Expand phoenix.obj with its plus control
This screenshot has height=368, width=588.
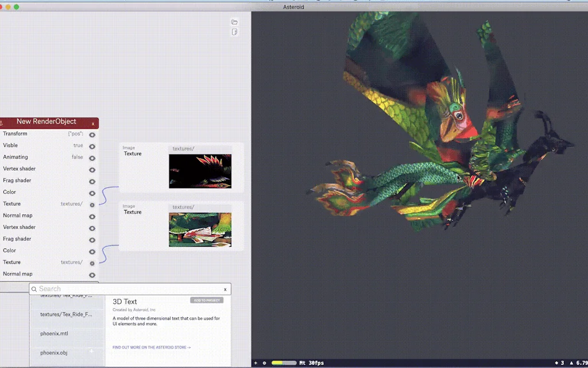91,350
